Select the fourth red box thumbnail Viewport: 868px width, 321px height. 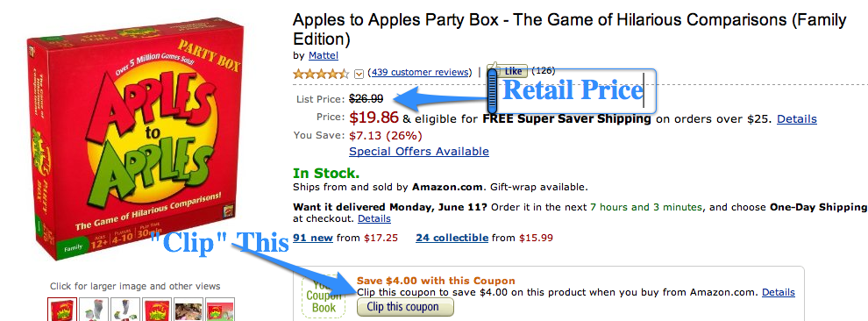pos(156,310)
